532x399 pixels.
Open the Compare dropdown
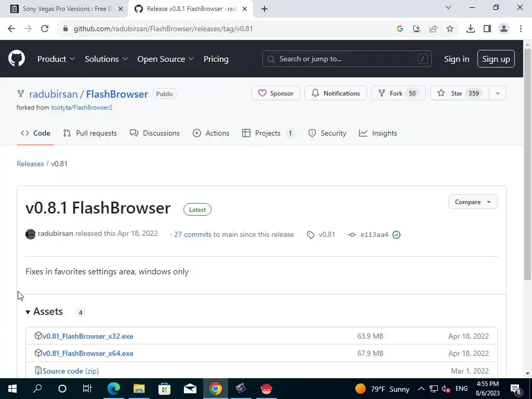point(473,202)
